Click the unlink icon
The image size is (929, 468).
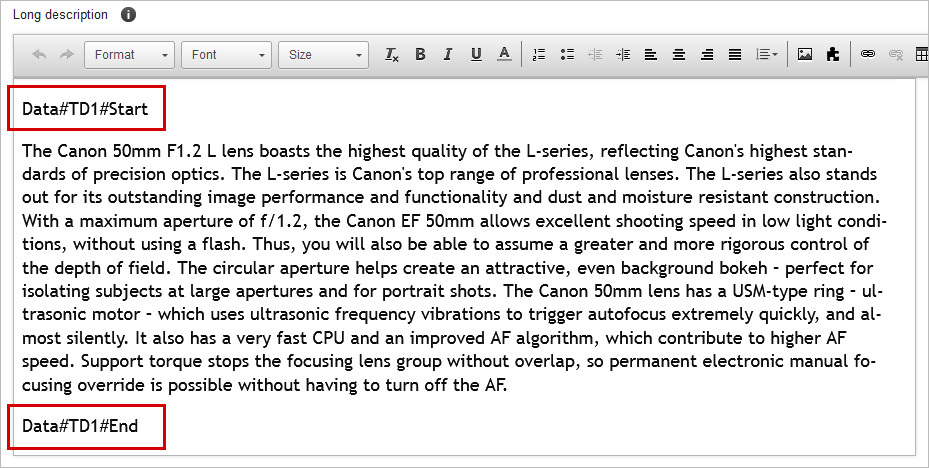896,55
